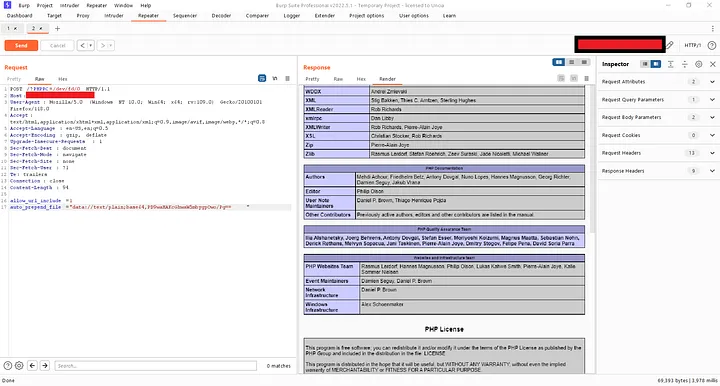Screen dimensions: 720x386
Task: Open the forward history dropdown arrow
Action: pyautogui.click(x=111, y=45)
